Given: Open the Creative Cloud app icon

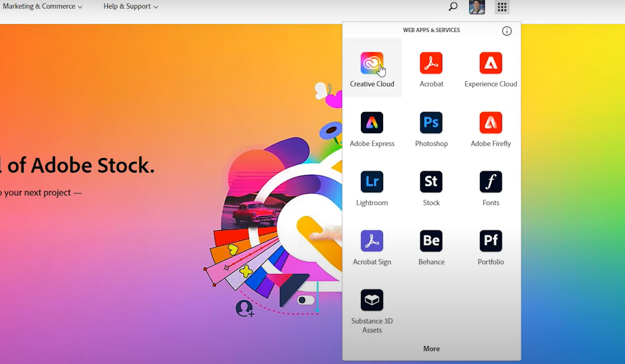Looking at the screenshot, I should point(372,63).
